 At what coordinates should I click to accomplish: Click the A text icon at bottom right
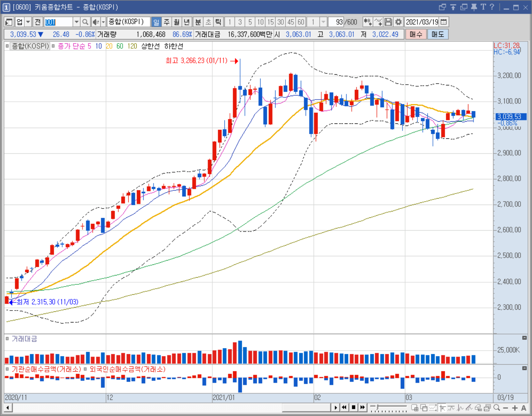tap(524, 408)
